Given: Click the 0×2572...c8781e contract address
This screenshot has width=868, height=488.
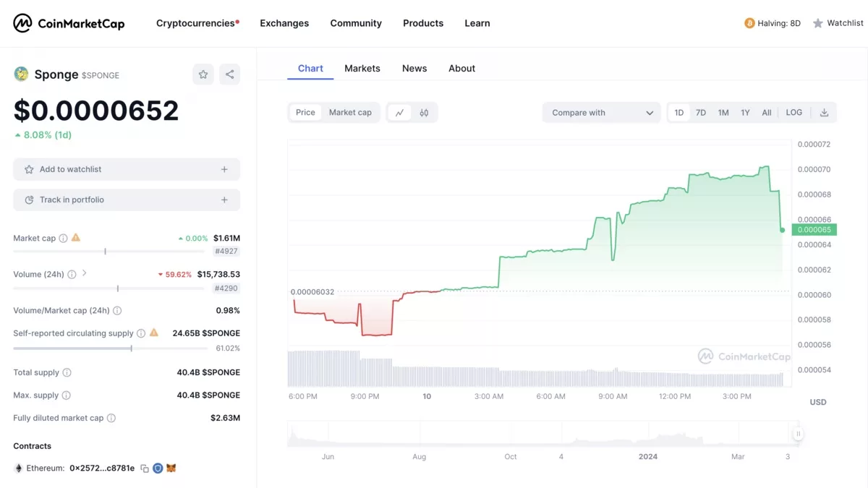Looking at the screenshot, I should pos(102,468).
